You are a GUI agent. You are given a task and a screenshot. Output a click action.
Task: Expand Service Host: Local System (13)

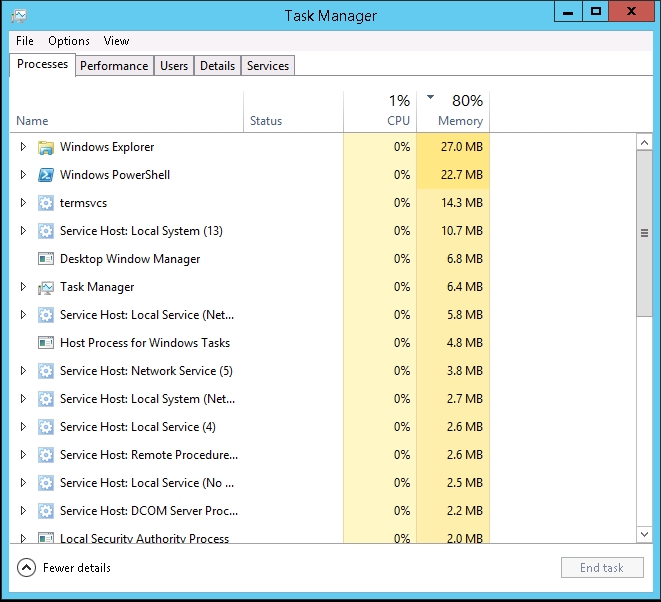(x=23, y=231)
